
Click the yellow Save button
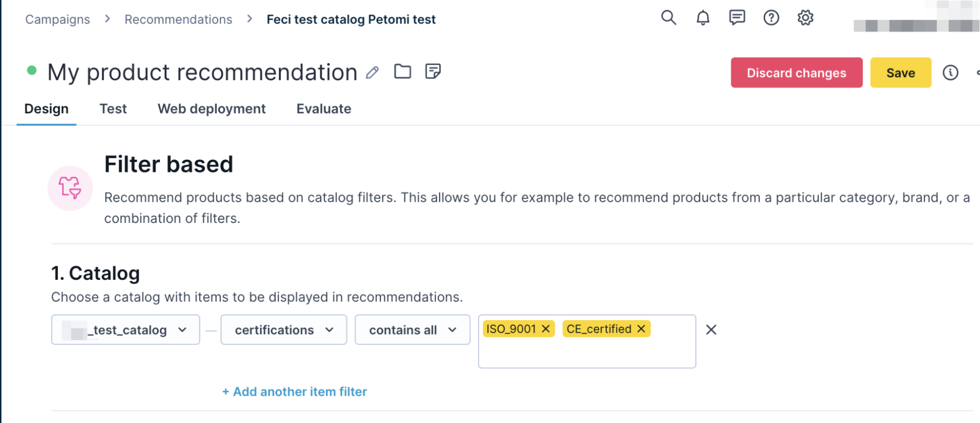coord(901,73)
